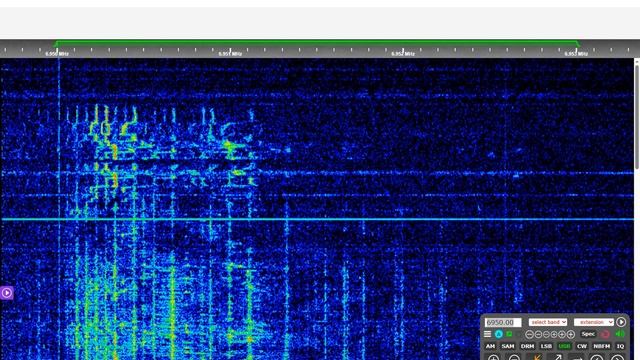This screenshot has width=640, height=360.
Task: Mute audio with the green speaker icon
Action: [x=620, y=334]
